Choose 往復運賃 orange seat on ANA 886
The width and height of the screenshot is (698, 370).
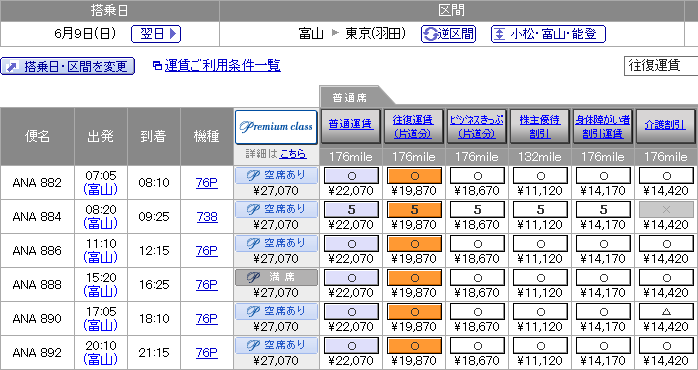pos(414,244)
